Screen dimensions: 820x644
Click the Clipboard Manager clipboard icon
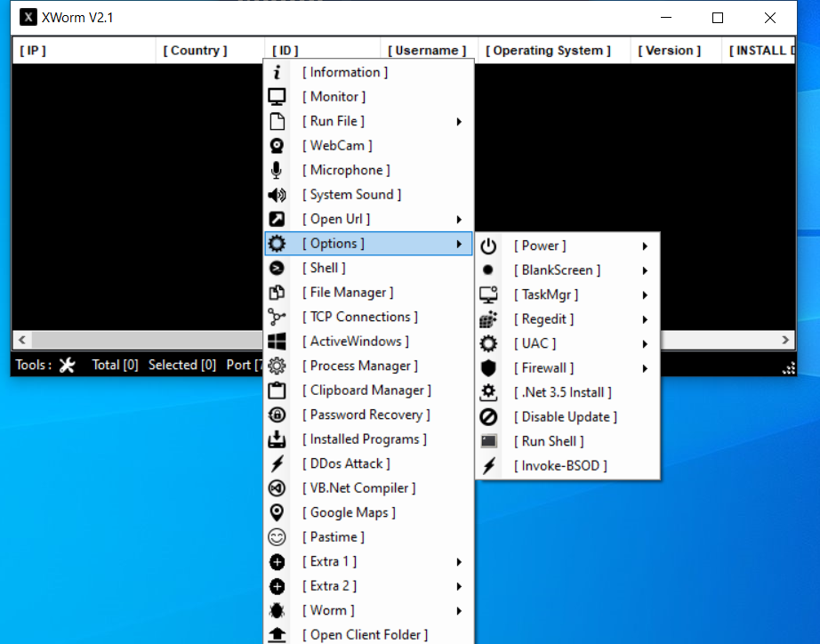click(277, 390)
